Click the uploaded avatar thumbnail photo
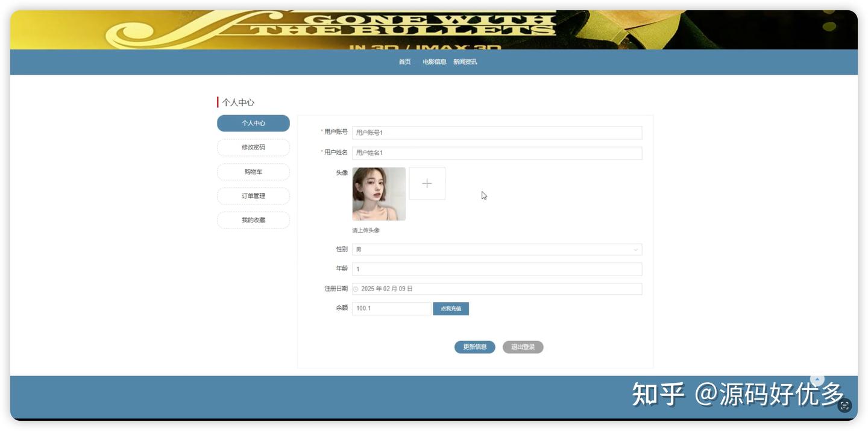The height and width of the screenshot is (431, 868). pyautogui.click(x=379, y=193)
